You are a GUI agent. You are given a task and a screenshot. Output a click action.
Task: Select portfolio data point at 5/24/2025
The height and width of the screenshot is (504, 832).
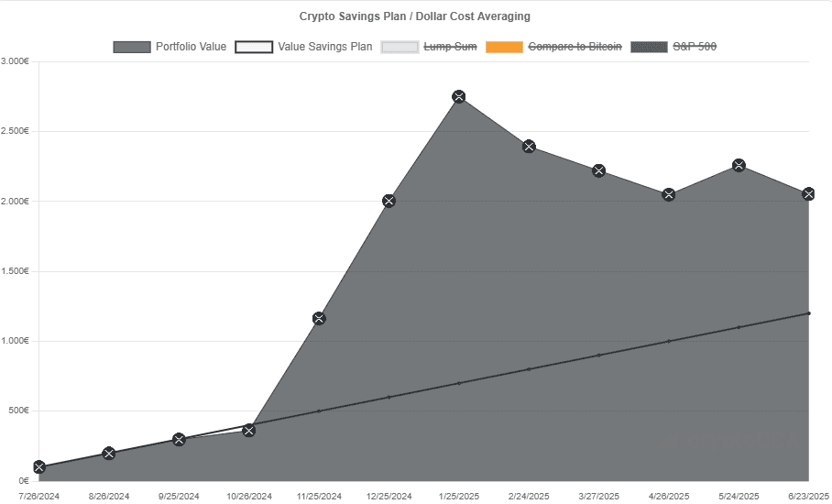pyautogui.click(x=739, y=165)
